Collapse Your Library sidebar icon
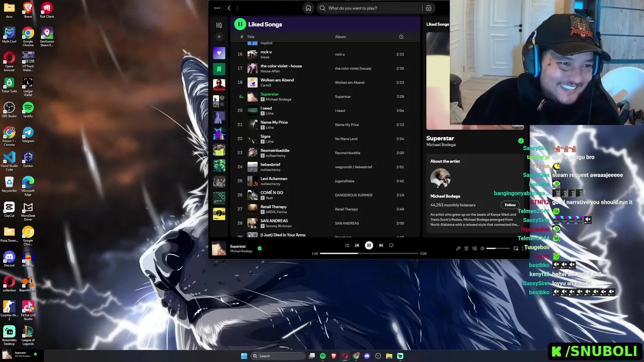Image resolution: width=644 pixels, height=362 pixels. [219, 25]
